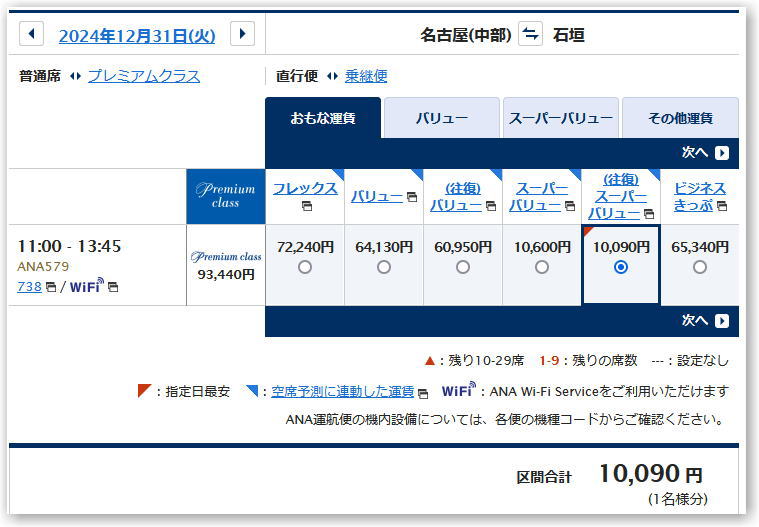Screen dimensions: 759x527
Task: Click 普通席 seat class label
Action: point(40,76)
